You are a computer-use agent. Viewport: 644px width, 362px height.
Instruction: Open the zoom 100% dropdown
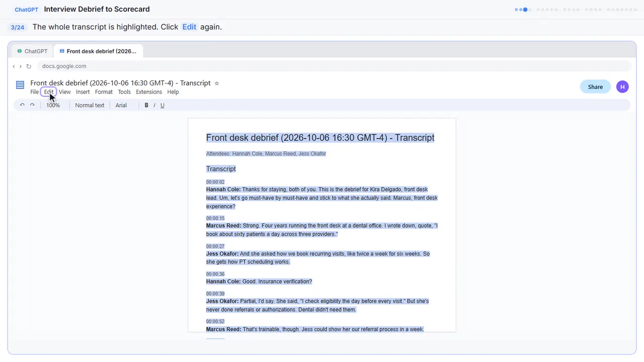pos(53,105)
